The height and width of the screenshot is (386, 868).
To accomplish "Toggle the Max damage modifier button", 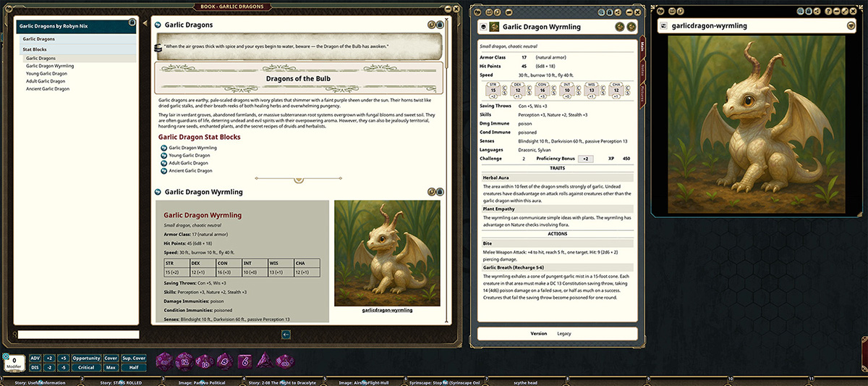I will pos(111,367).
